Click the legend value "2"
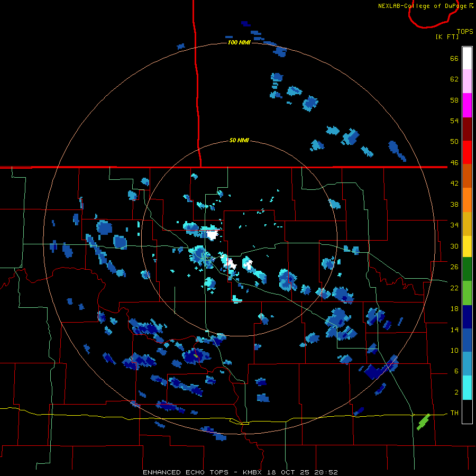Screen dimensions: 476x476 click(456, 392)
